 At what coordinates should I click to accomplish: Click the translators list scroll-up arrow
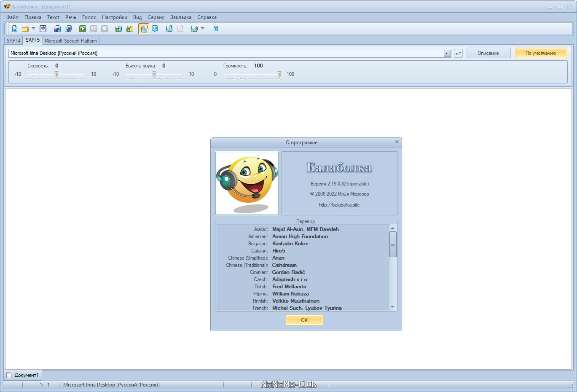click(393, 228)
